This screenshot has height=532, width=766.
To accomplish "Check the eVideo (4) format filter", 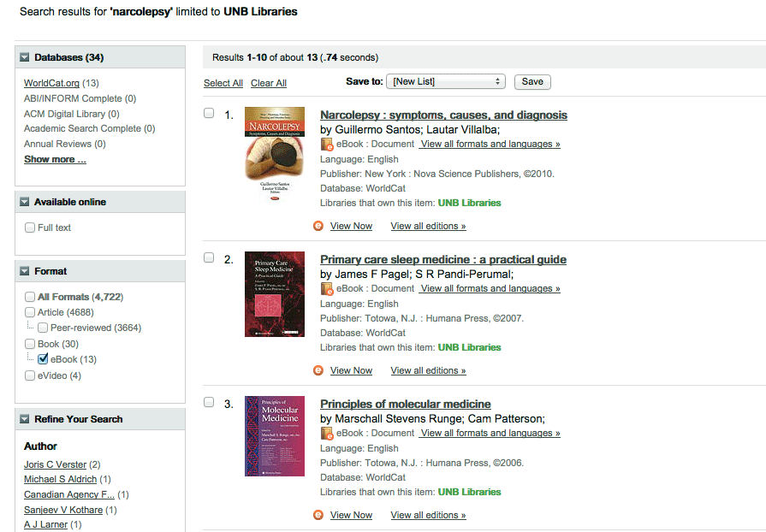I will point(30,375).
